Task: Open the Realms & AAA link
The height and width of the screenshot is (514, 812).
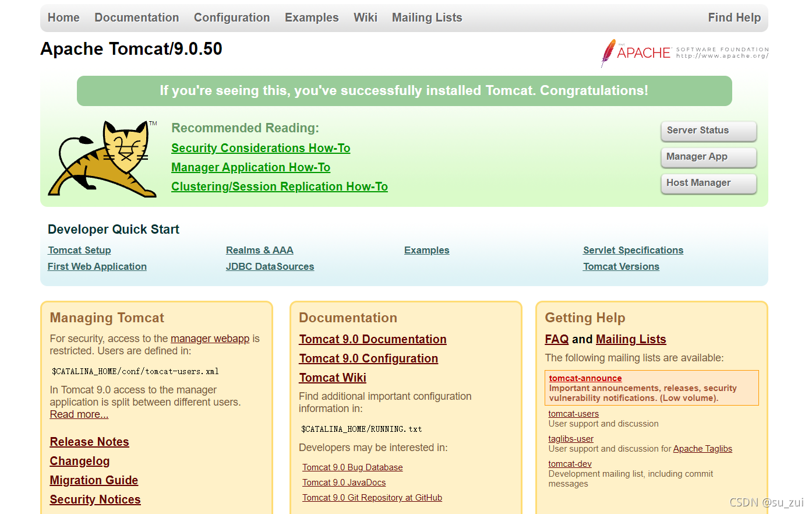Action: pyautogui.click(x=260, y=250)
